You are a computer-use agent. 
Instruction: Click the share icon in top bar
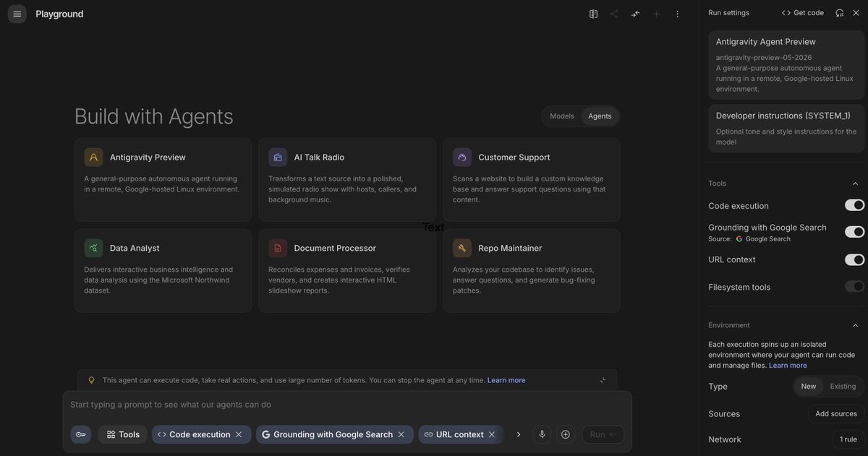point(614,14)
